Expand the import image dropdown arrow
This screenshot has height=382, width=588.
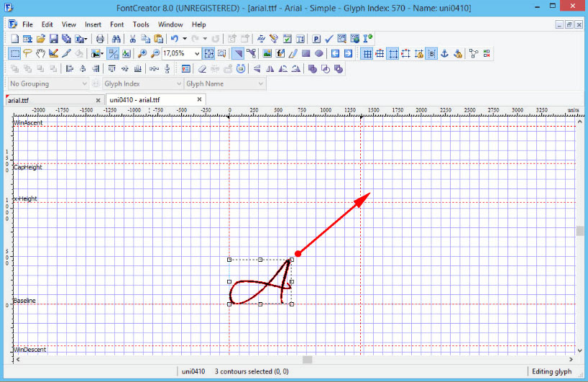point(102,54)
